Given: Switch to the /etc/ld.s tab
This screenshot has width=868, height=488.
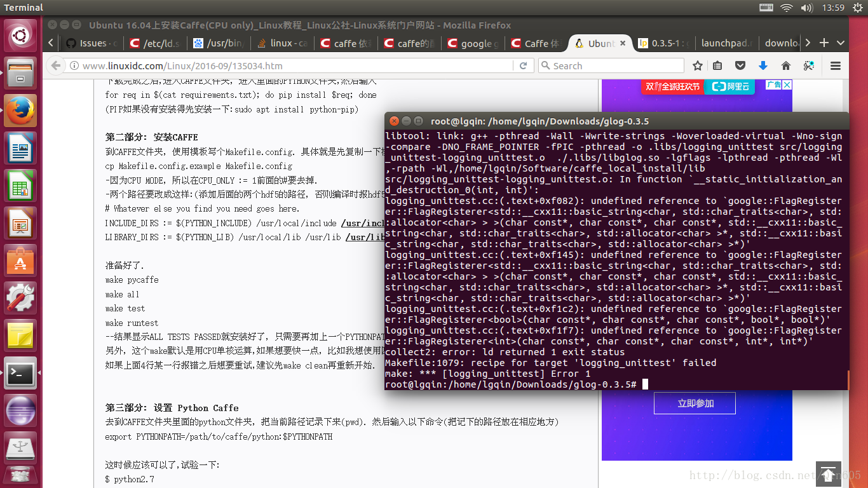Looking at the screenshot, I should (155, 43).
